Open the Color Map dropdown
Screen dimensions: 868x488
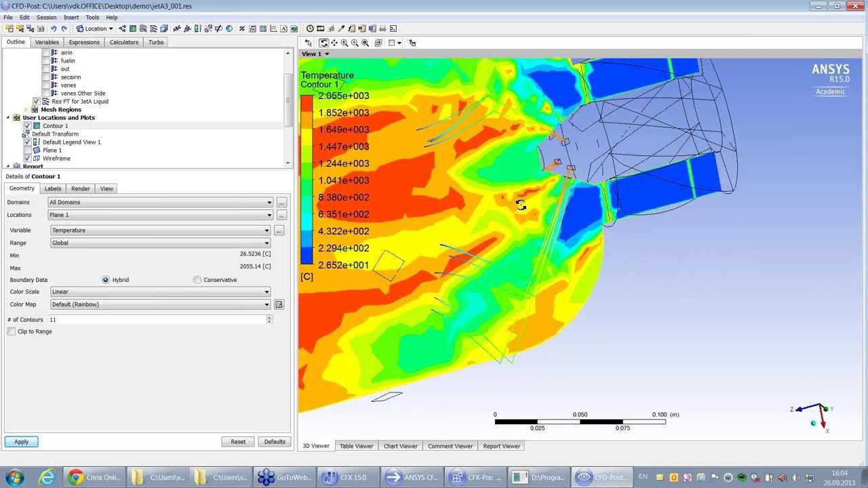[x=161, y=304]
